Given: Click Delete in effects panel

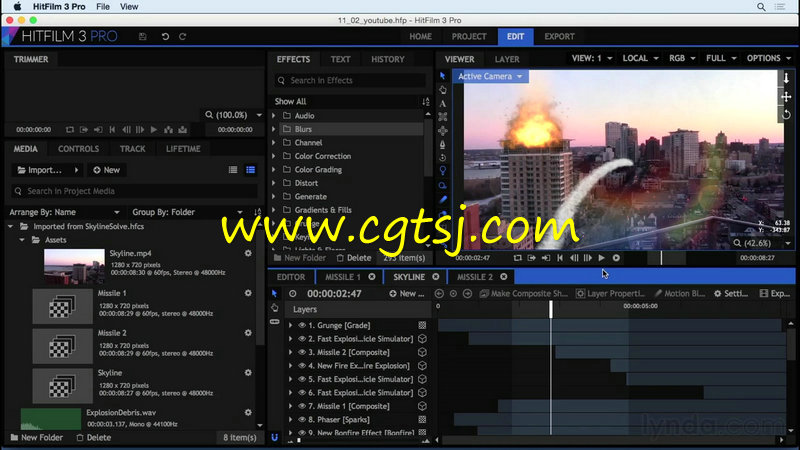Looking at the screenshot, I should pyautogui.click(x=354, y=258).
